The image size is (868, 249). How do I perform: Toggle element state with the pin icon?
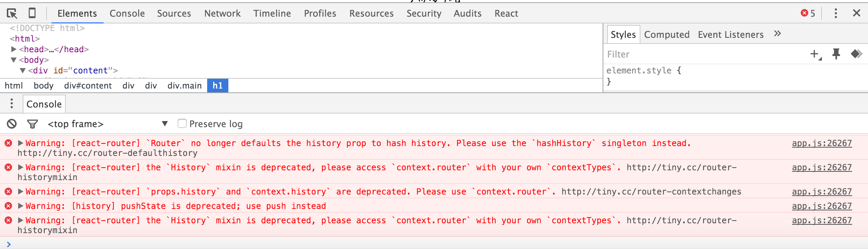coord(835,54)
